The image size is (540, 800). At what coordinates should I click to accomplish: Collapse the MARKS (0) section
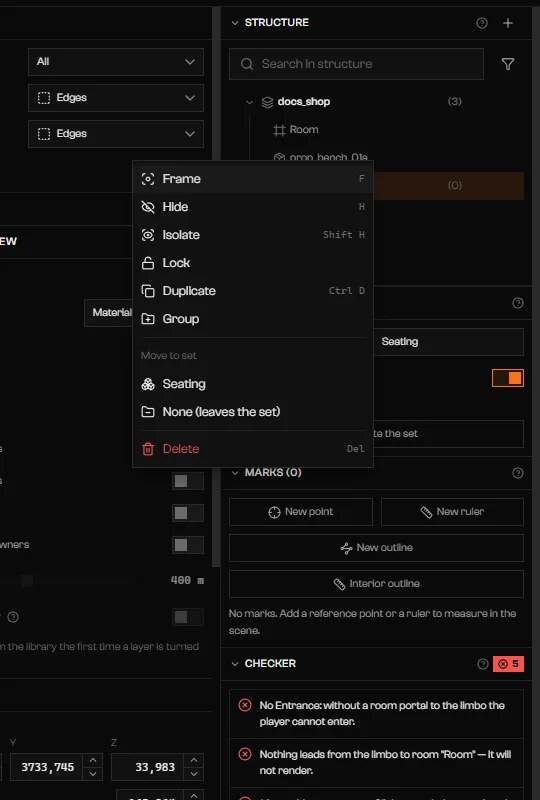point(235,473)
